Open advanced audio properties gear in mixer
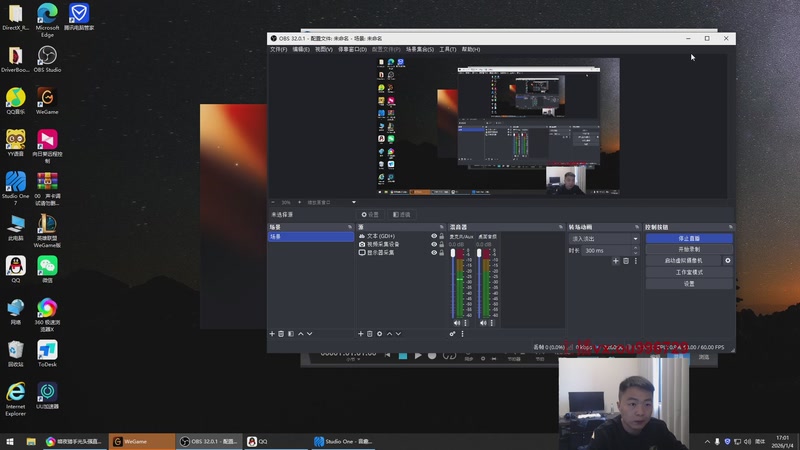Viewport: 800px width, 450px height. coord(452,334)
